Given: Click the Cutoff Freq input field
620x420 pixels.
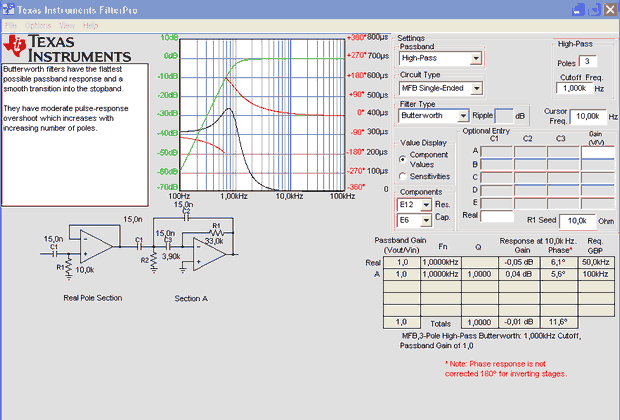Looking at the screenshot, I should point(575,88).
